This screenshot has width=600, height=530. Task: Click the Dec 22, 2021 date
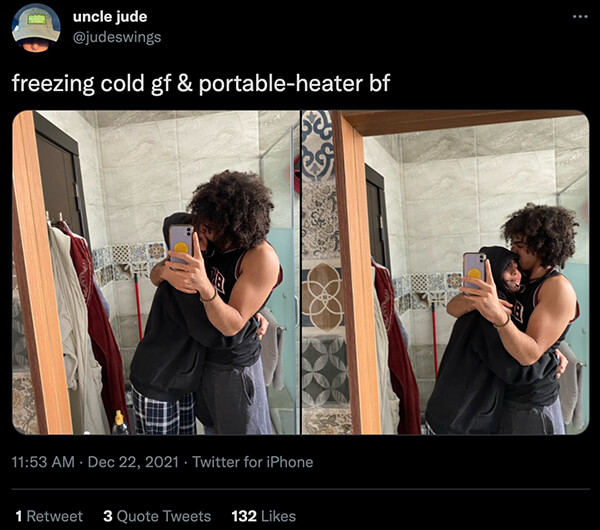133,462
